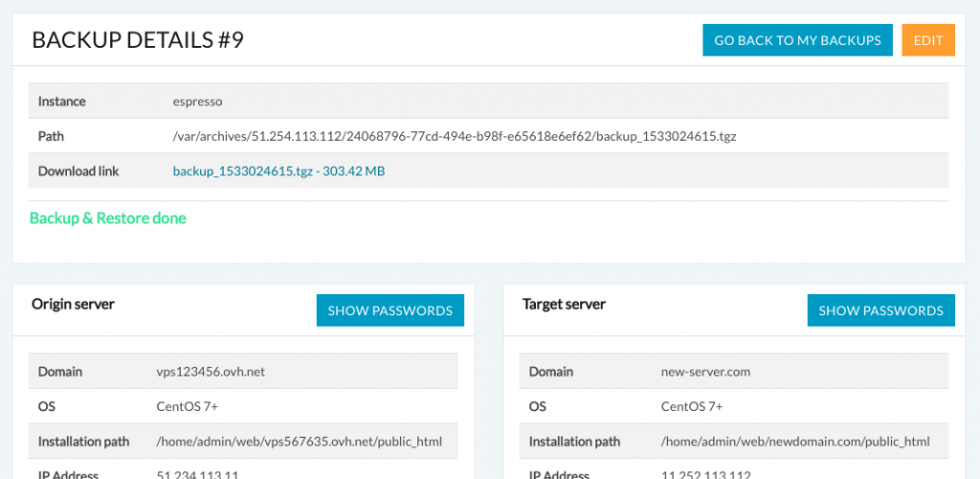Click the Instance row label
The image size is (980, 479).
coord(61,102)
